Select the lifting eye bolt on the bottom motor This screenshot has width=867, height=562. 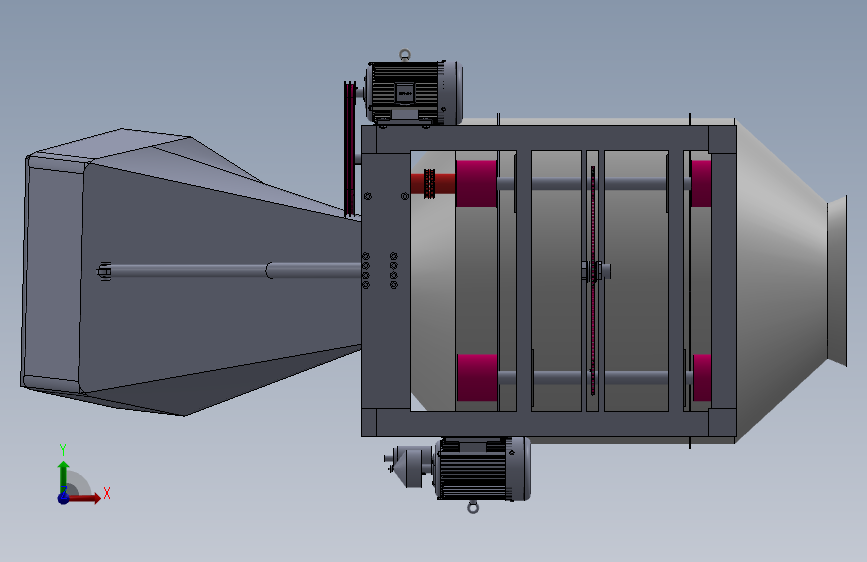(473, 507)
